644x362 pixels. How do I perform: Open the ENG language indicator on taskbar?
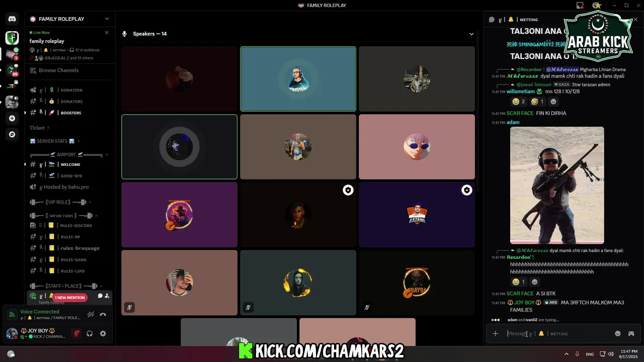point(590,354)
